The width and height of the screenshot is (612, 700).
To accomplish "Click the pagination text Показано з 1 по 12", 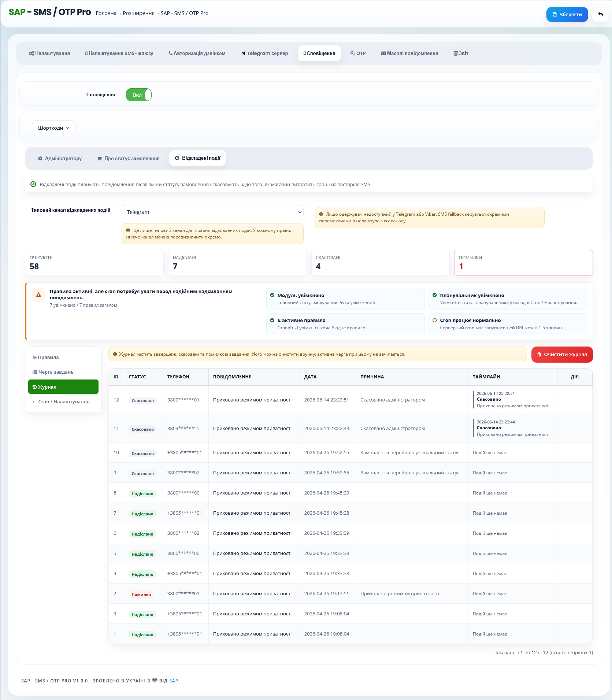I will coord(543,652).
